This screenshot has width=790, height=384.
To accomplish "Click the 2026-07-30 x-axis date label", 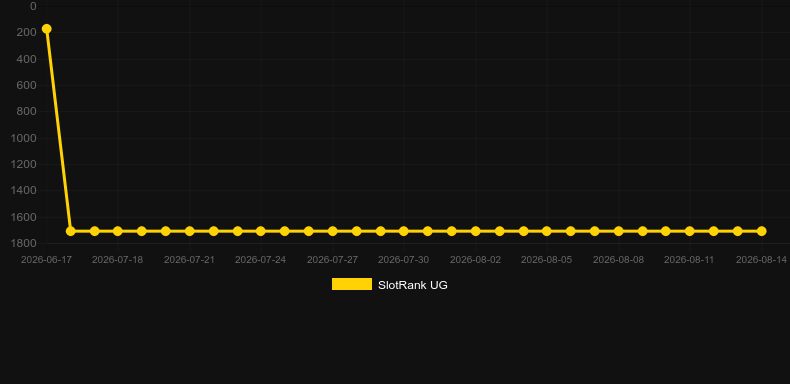I will coord(404,260).
